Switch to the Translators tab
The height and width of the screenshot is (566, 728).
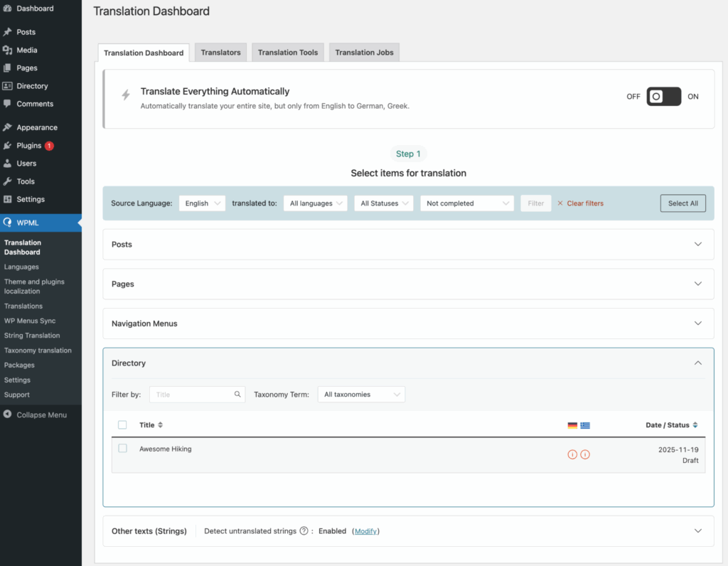click(x=220, y=52)
